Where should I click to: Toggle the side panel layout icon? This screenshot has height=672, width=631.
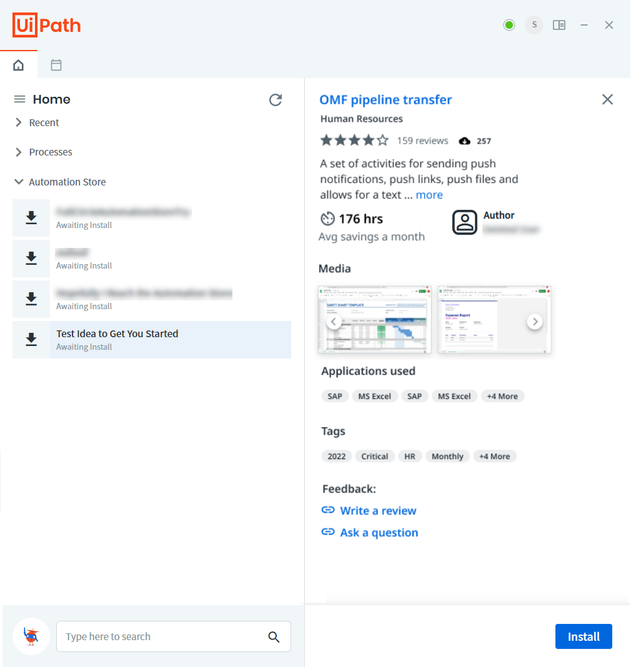(x=559, y=25)
